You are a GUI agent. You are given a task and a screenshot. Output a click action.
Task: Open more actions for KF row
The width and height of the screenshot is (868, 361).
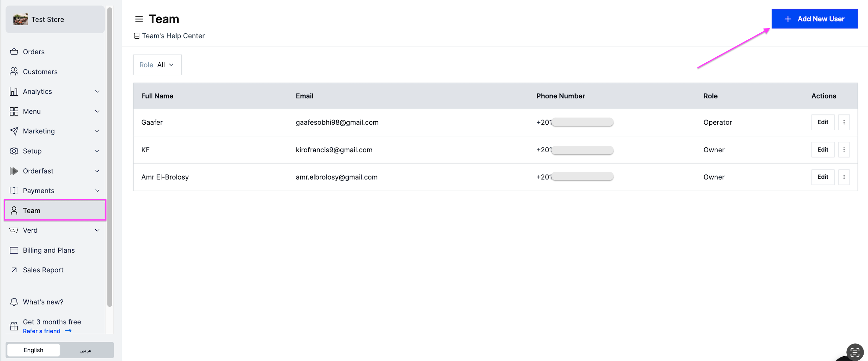tap(844, 150)
